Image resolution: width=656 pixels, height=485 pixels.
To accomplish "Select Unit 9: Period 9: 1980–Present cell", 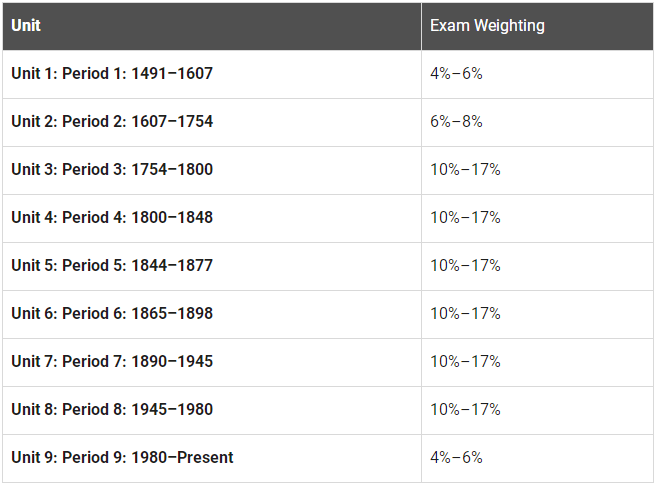I will click(x=212, y=458).
